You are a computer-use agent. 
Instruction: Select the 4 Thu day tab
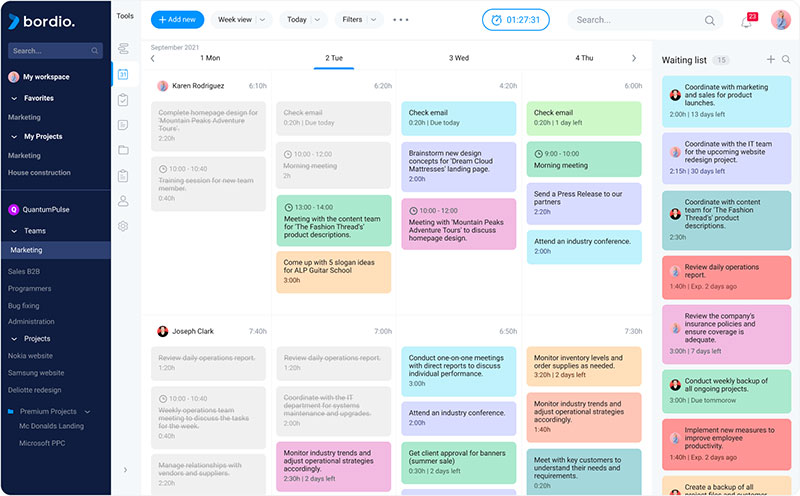point(584,58)
